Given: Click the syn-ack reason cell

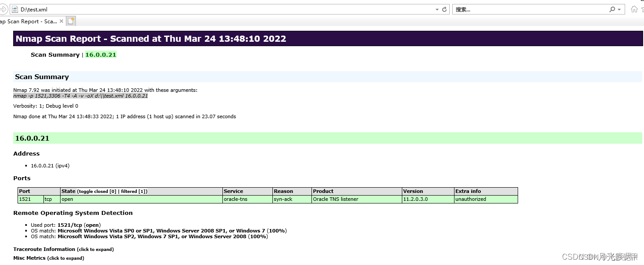Looking at the screenshot, I should point(292,199).
